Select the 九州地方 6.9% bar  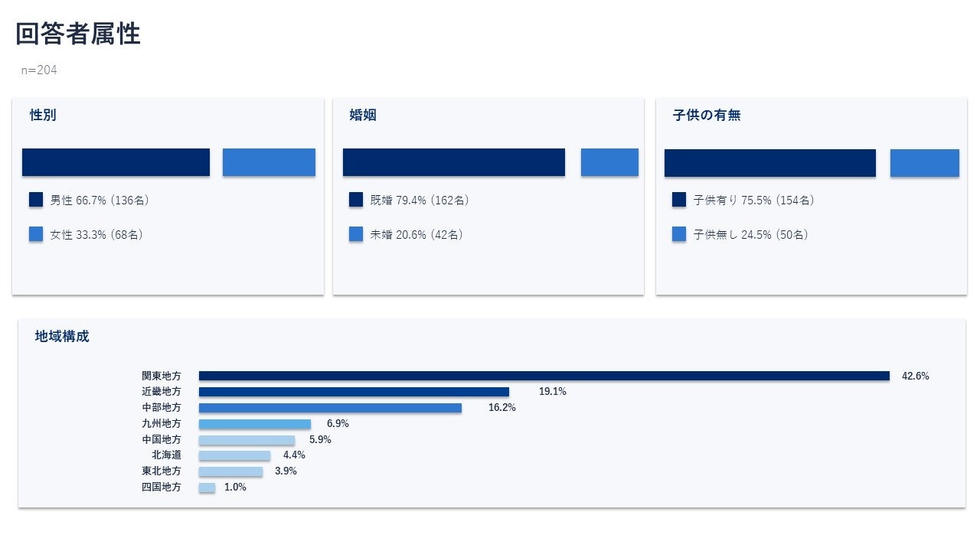click(x=255, y=424)
